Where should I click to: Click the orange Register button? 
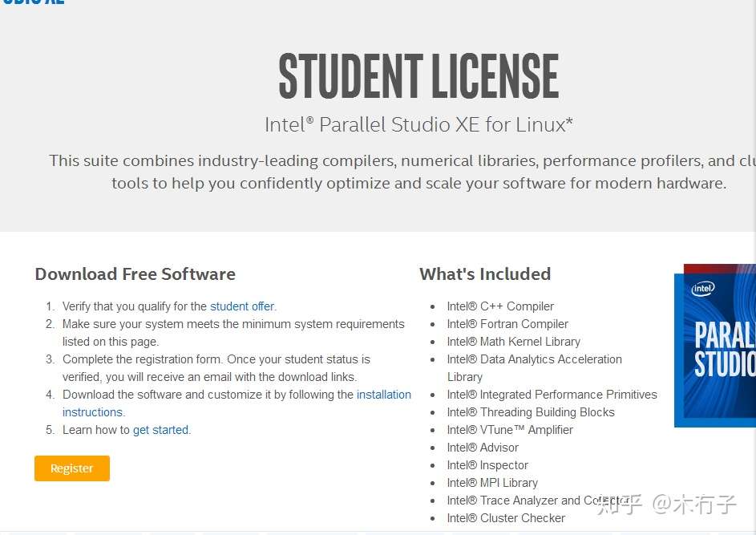click(x=72, y=468)
